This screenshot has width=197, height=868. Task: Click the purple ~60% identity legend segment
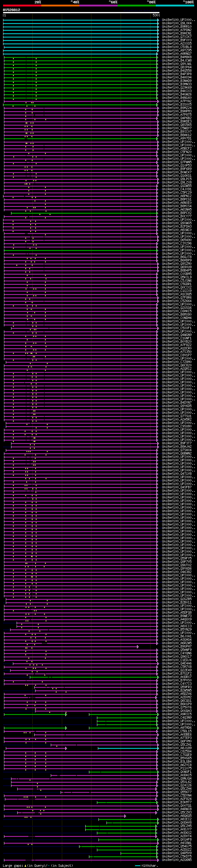[98, 6]
